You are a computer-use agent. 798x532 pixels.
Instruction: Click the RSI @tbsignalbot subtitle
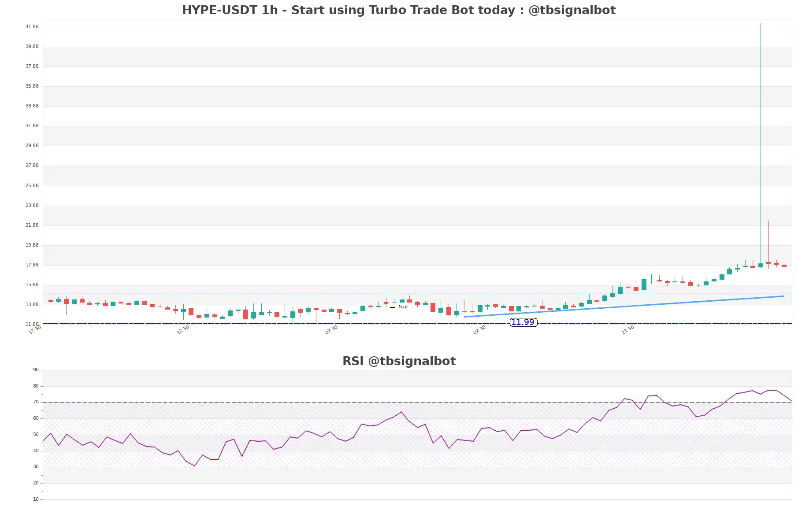[x=399, y=361]
